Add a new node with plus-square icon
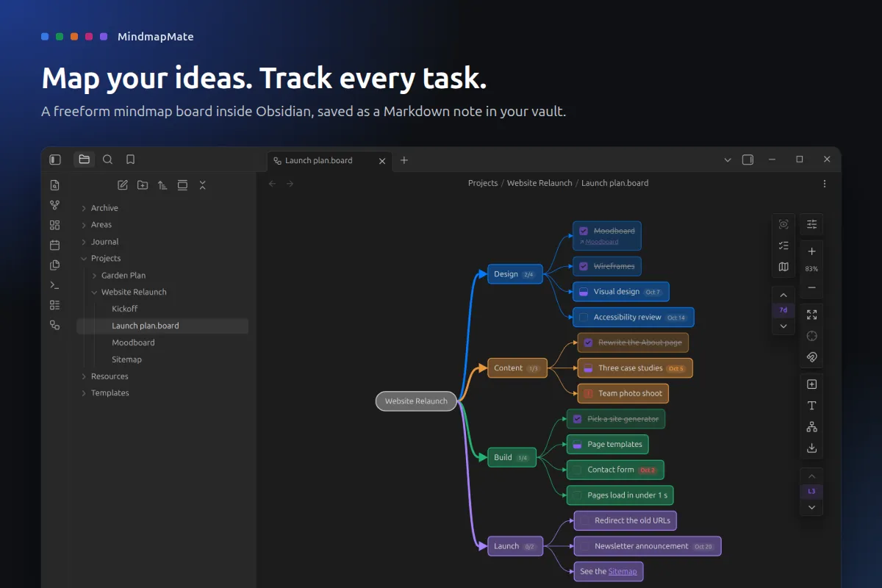This screenshot has height=588, width=882. click(x=811, y=384)
